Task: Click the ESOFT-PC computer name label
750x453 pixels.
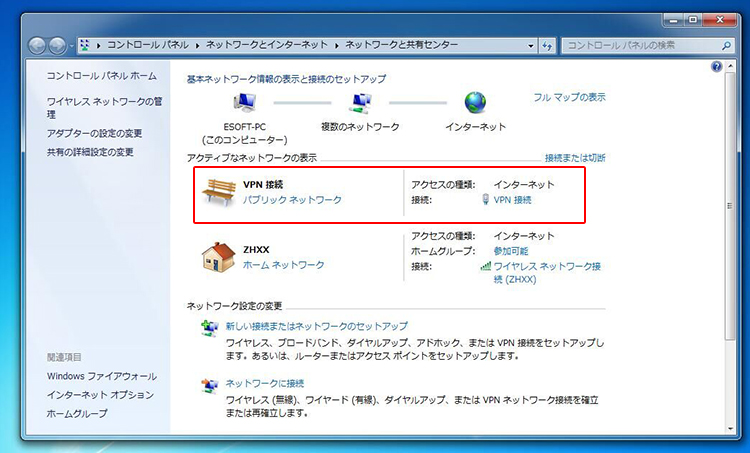Action: click(244, 127)
